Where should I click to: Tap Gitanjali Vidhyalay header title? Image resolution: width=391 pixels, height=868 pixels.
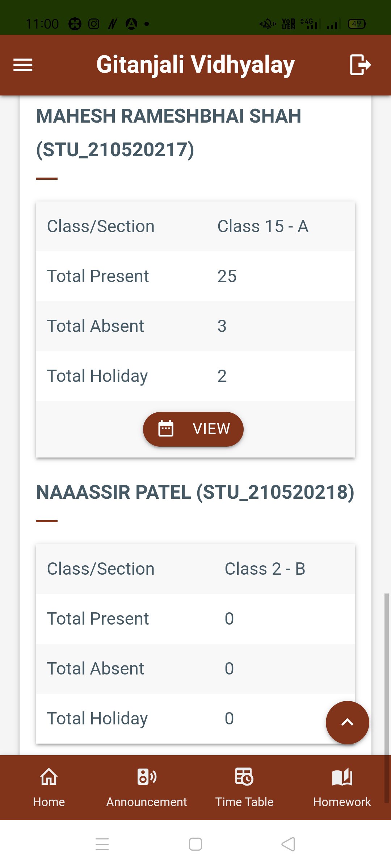tap(195, 65)
